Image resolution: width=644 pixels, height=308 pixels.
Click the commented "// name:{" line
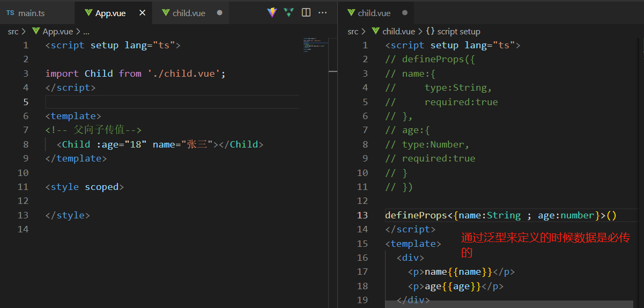pyautogui.click(x=411, y=74)
